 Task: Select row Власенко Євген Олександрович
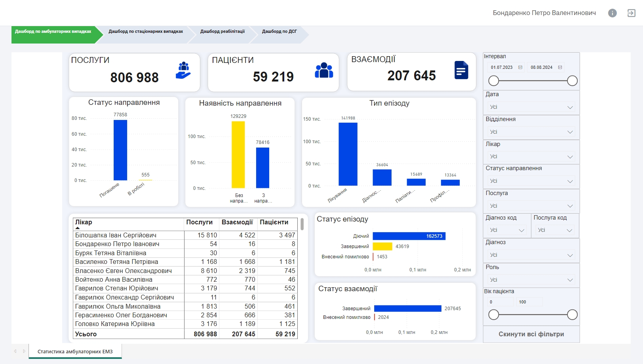(185, 271)
